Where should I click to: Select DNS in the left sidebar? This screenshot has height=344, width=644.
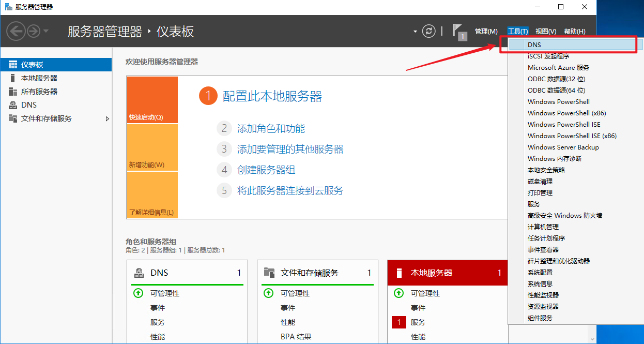coord(56,105)
